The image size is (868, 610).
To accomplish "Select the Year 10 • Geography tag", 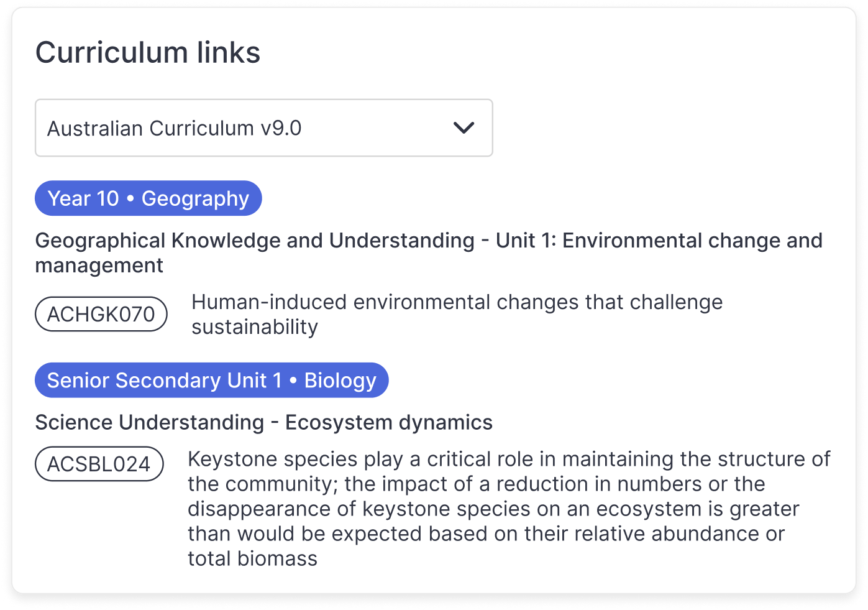I will [148, 198].
